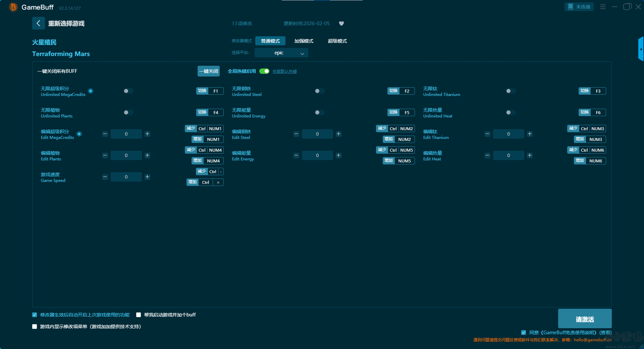Click the star badge next to Unlimited MegaCredits

(x=91, y=91)
